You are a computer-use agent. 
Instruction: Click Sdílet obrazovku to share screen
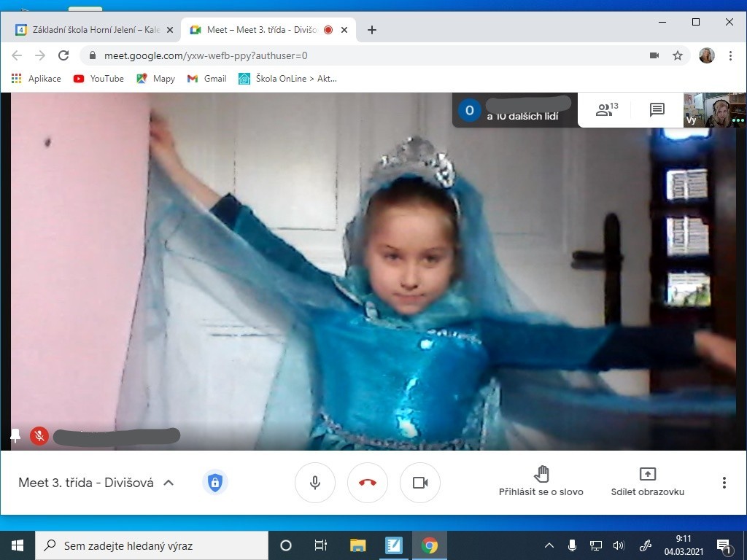[x=648, y=481]
